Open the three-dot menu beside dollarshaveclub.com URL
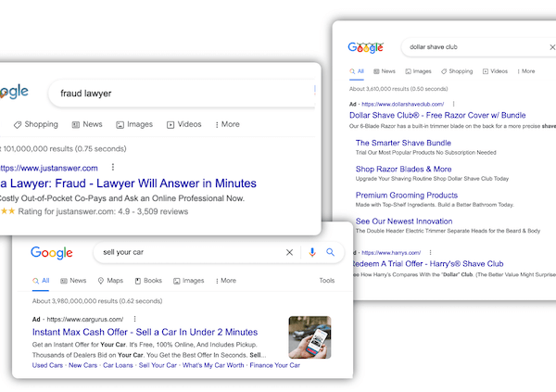The height and width of the screenshot is (392, 556). [x=452, y=104]
